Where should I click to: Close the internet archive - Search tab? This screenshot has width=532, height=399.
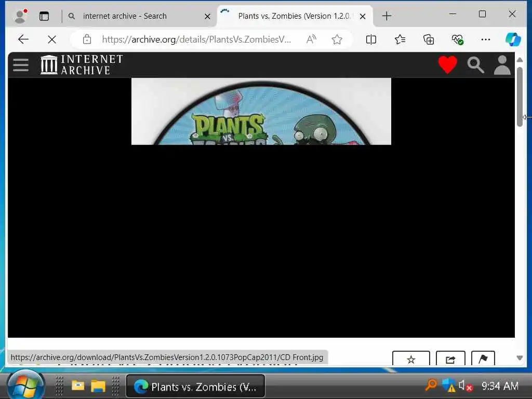pyautogui.click(x=207, y=16)
